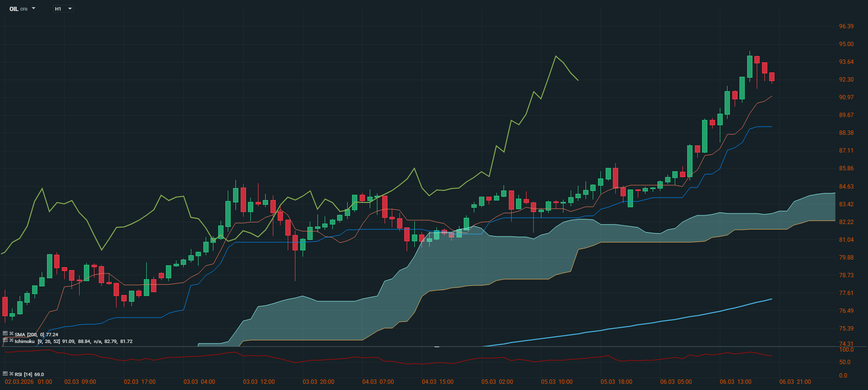Click the 77.61 price axis label
This screenshot has height=390, width=868.
846,293
